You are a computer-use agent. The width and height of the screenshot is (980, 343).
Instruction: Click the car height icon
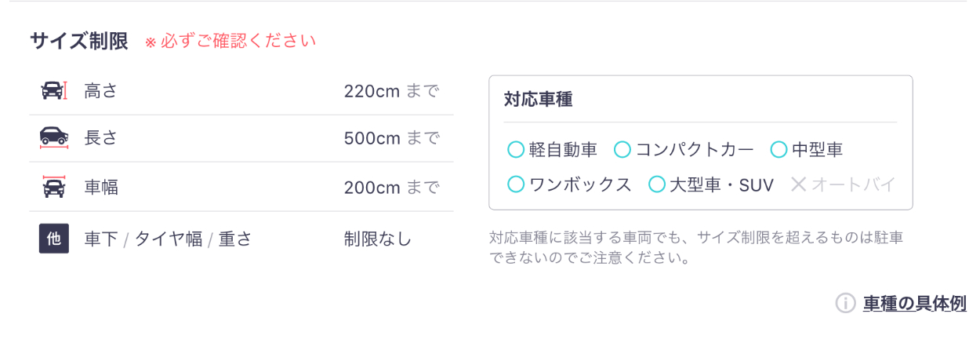pos(53,91)
